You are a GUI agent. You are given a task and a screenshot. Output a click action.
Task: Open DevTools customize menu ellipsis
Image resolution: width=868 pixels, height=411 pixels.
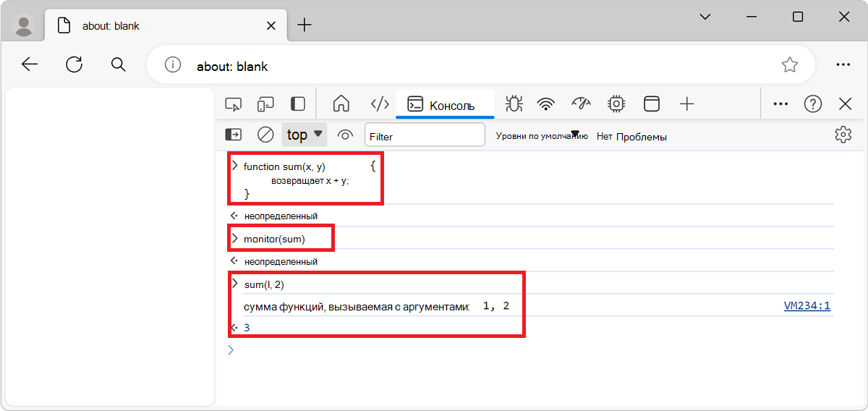[780, 104]
